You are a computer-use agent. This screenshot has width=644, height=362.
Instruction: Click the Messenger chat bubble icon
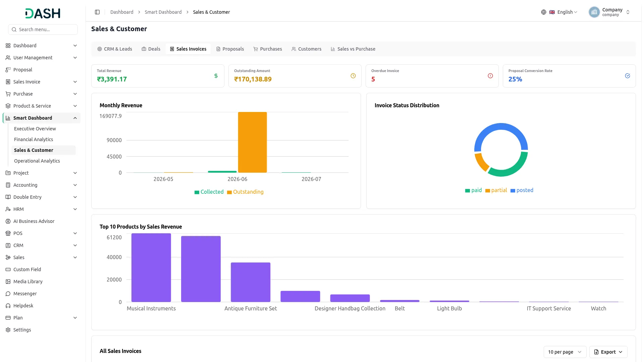click(8, 294)
